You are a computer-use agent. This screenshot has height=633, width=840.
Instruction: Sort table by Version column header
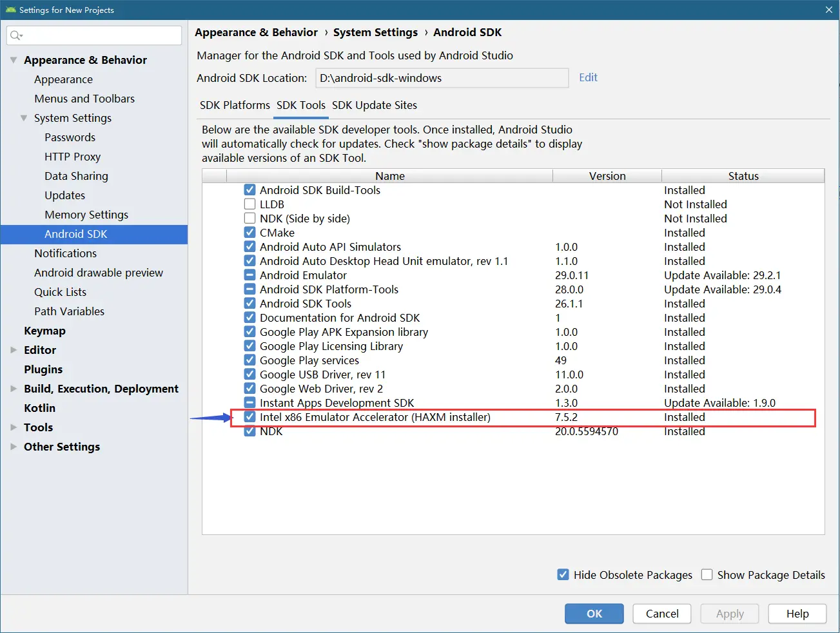click(607, 176)
